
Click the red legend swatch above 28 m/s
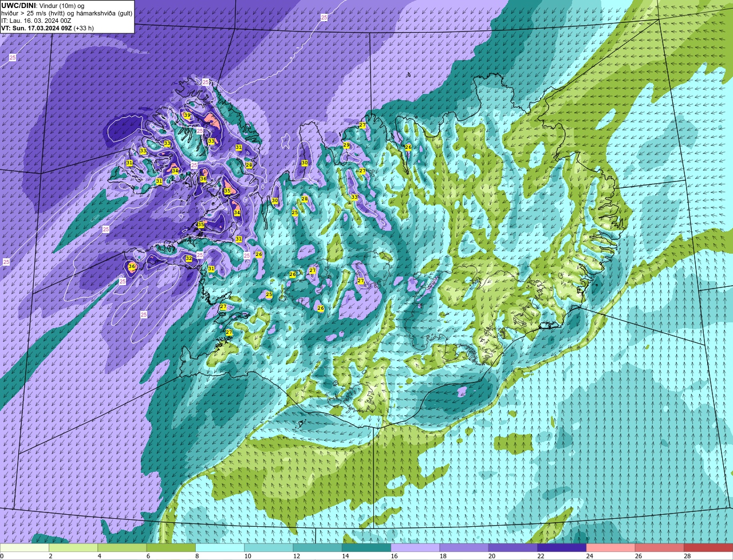pos(708,548)
